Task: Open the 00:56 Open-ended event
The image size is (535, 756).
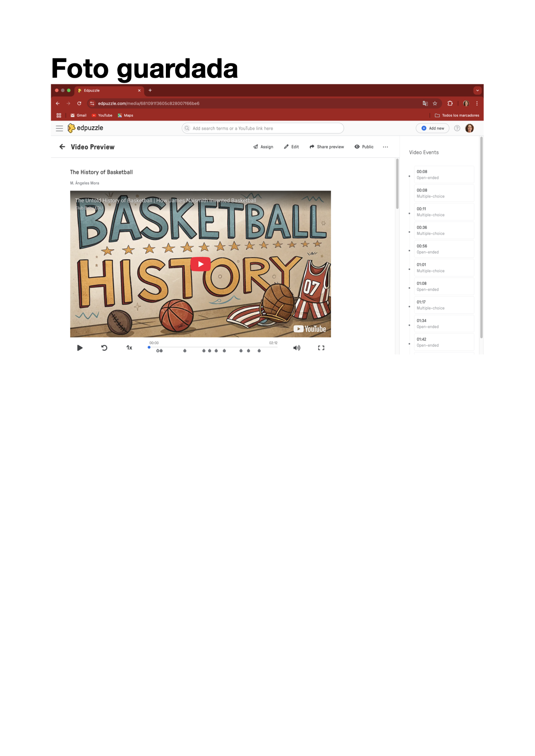Action: pos(444,249)
